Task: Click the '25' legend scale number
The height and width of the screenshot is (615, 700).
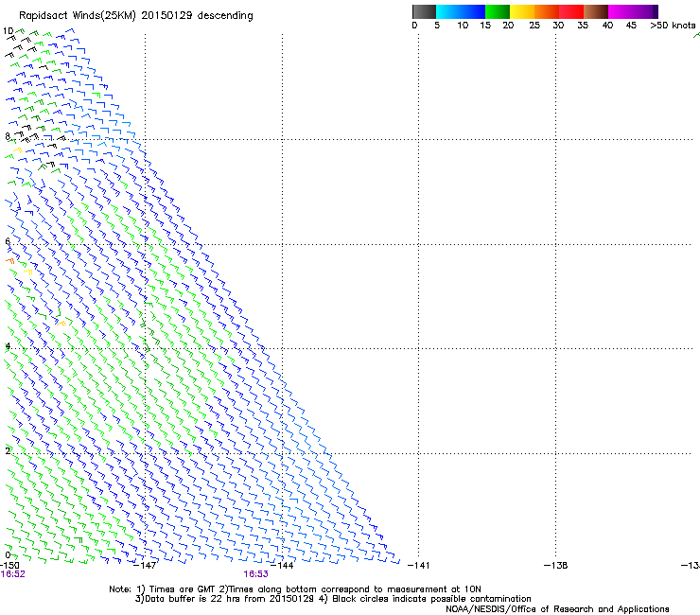Action: coord(534,26)
